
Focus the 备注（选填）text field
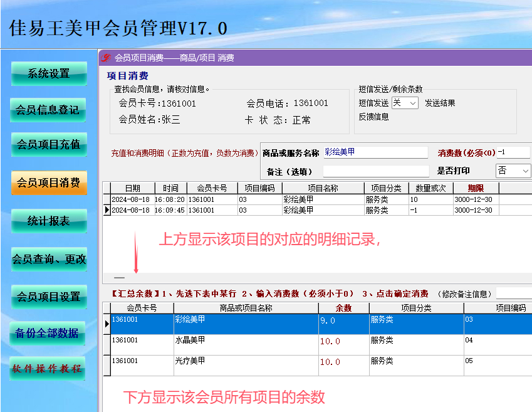(x=376, y=171)
